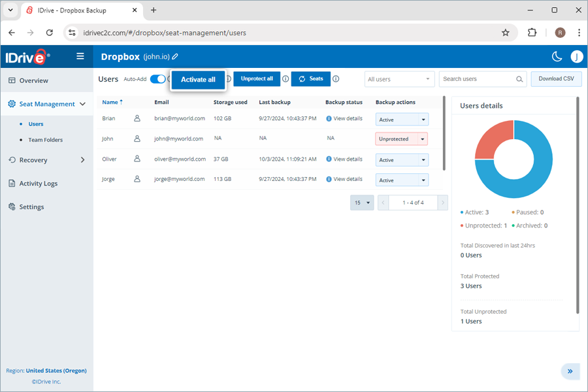Click brian@myworld.com email cell
Screen dimensions: 588x392
coord(180,118)
